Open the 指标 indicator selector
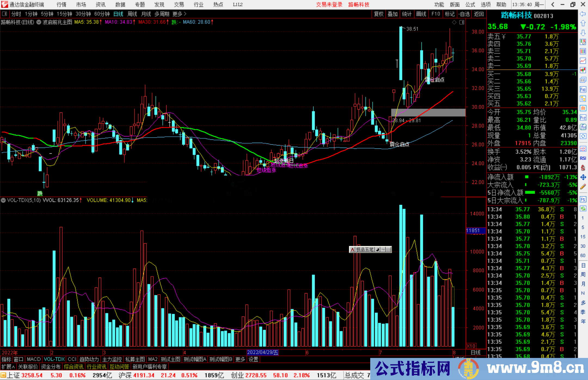This screenshot has width=588, height=380. [7, 359]
